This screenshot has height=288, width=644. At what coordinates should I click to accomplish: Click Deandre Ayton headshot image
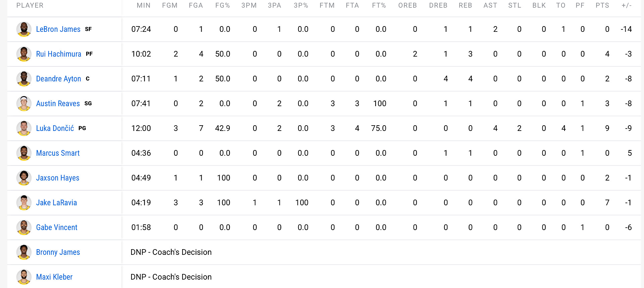coord(24,79)
